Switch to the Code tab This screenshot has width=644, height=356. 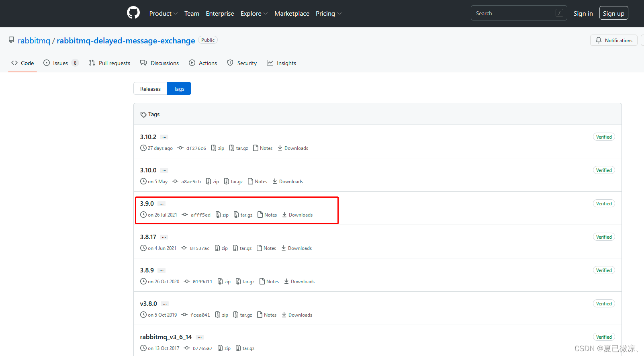(x=22, y=63)
